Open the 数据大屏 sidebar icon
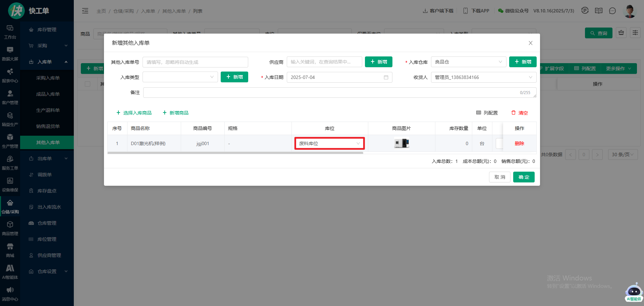This screenshot has width=644, height=306. [x=10, y=53]
